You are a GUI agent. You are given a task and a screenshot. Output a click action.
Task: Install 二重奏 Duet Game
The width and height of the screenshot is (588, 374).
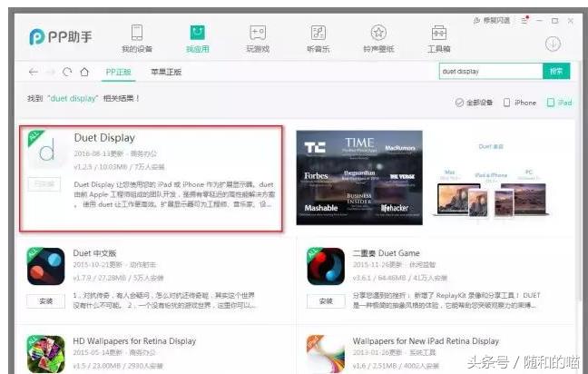326,301
